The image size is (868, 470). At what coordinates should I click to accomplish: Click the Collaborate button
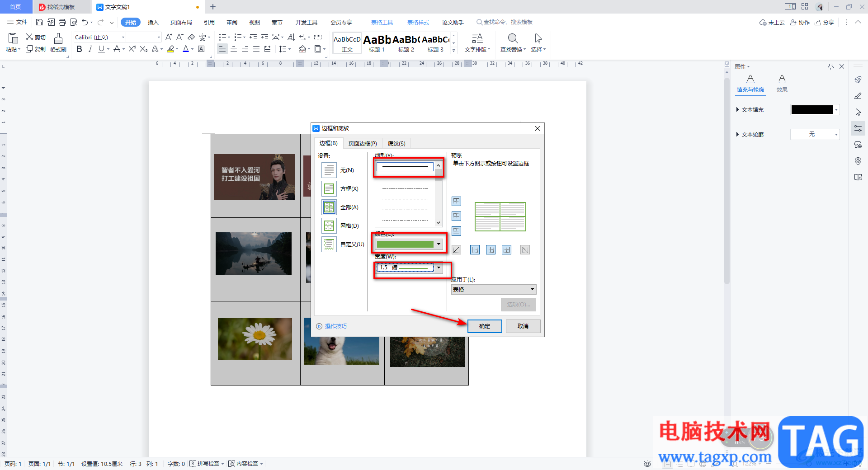click(x=800, y=22)
